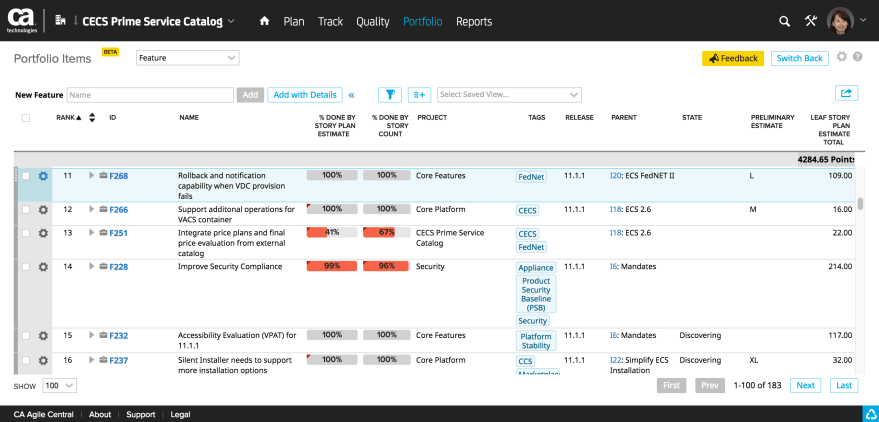
Task: Go to the Reports menu
Action: pos(474,21)
